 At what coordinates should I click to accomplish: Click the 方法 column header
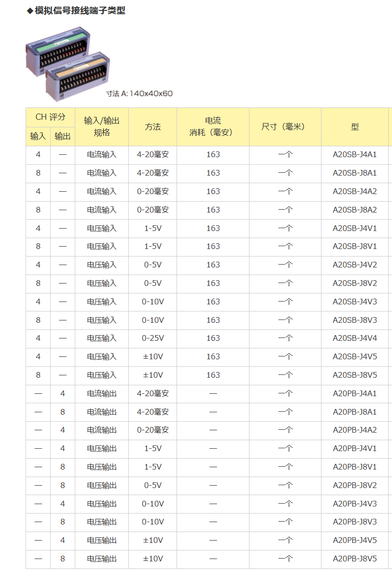[x=152, y=127]
